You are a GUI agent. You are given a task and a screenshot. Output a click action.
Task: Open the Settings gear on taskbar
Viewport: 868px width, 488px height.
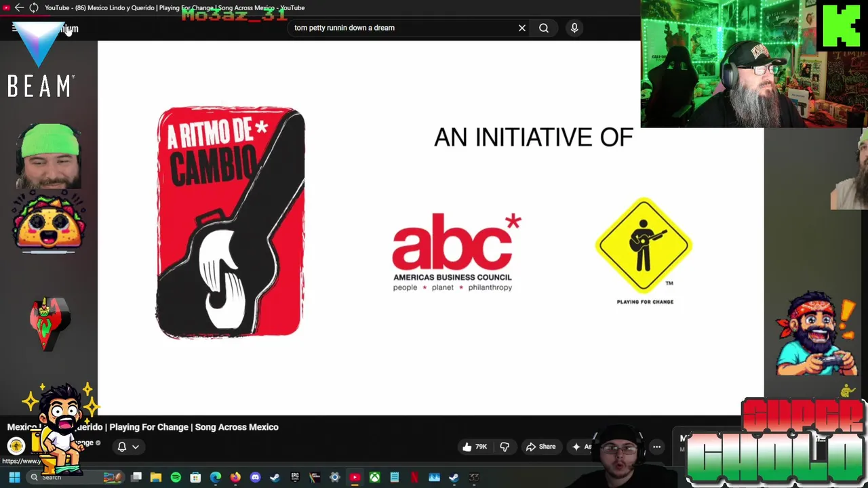point(334,477)
